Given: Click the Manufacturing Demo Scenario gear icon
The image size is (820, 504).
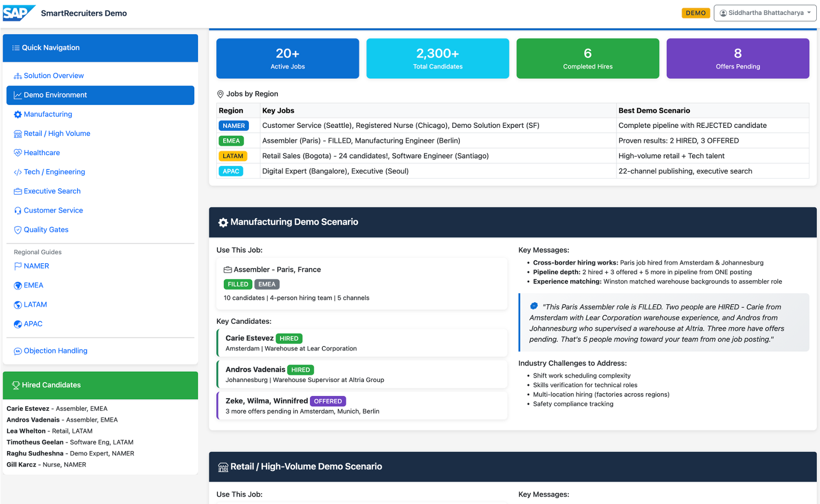Looking at the screenshot, I should [x=223, y=223].
